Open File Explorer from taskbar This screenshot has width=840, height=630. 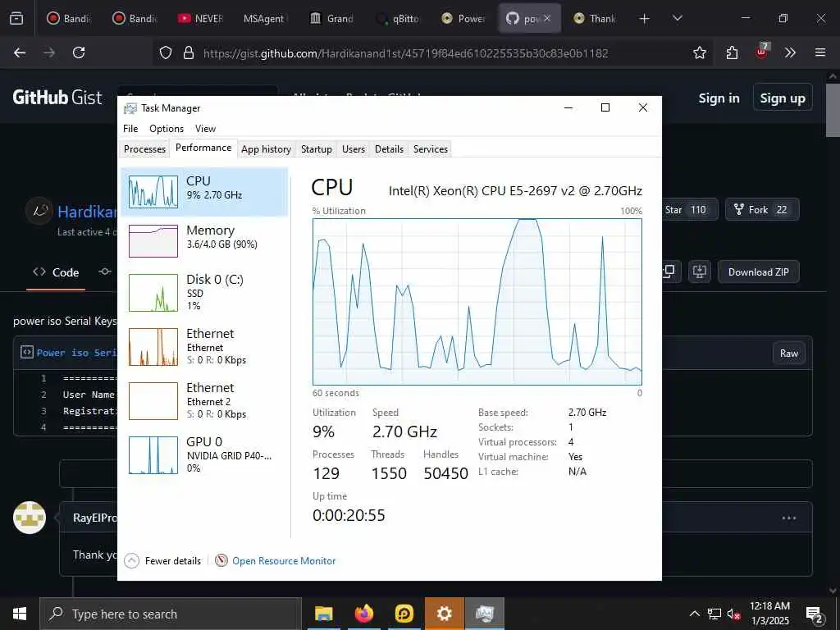pyautogui.click(x=323, y=614)
